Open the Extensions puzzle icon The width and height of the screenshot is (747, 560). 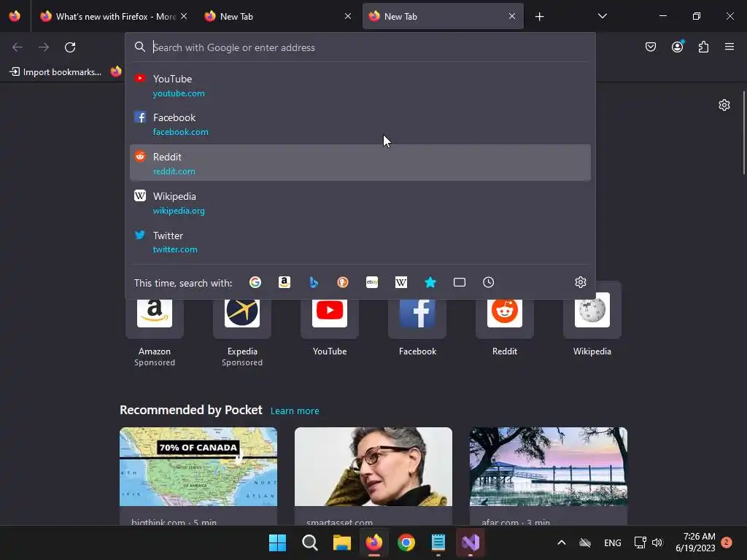703,47
